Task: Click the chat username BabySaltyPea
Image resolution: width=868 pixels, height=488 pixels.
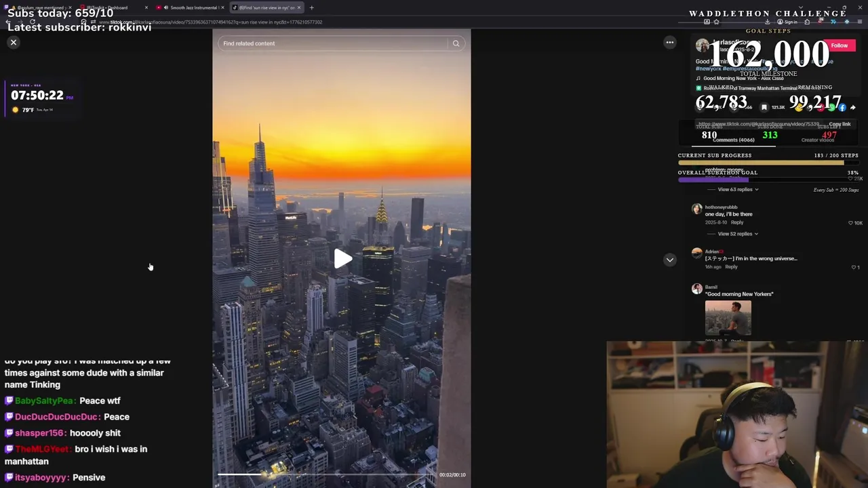Action: [45, 401]
